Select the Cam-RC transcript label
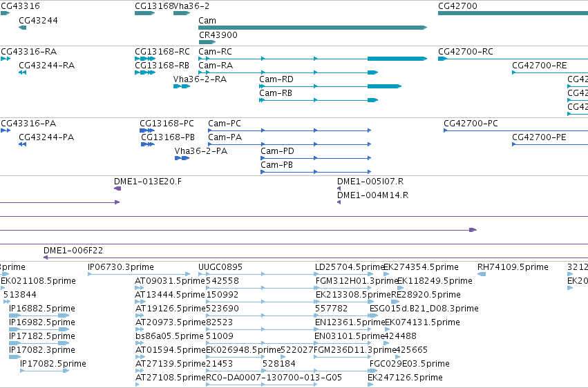 [216, 52]
